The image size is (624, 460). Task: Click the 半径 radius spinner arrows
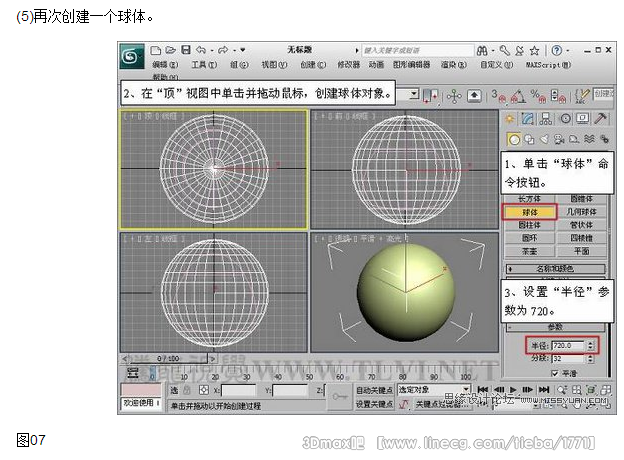[x=590, y=346]
